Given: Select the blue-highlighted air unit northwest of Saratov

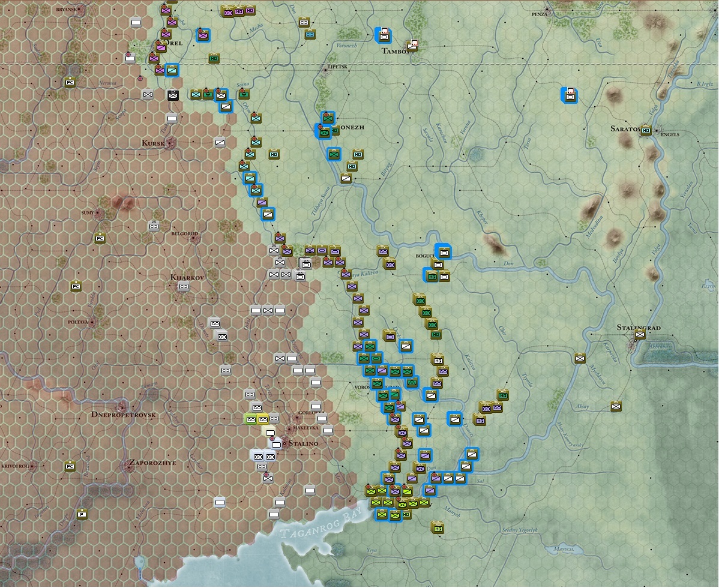Looking at the screenshot, I should 570,95.
